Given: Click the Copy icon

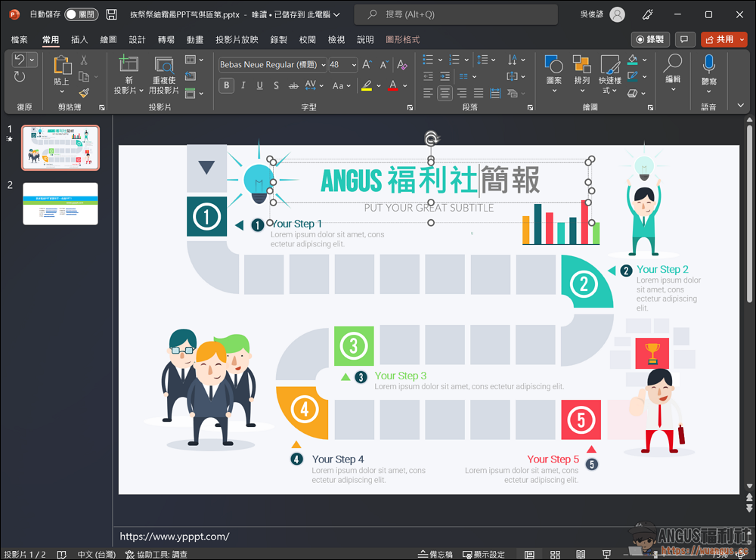Looking at the screenshot, I should tap(84, 76).
